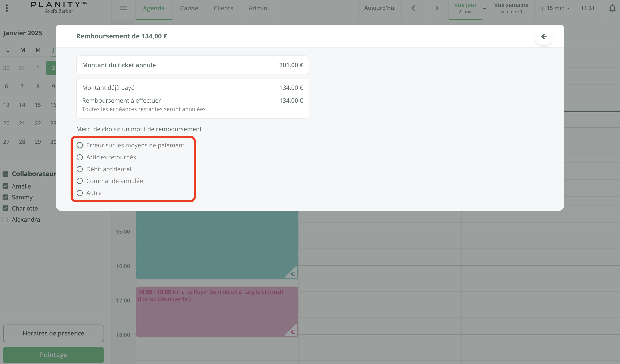
Task: Open the 15 min interval dropdown
Action: (x=555, y=8)
